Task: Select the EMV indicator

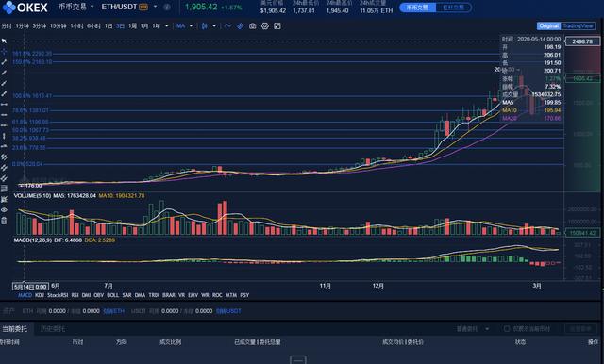Action: (193, 295)
